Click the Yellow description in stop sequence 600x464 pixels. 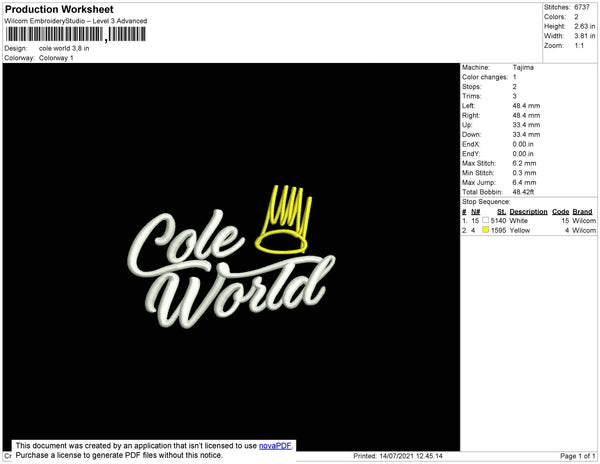click(520, 230)
